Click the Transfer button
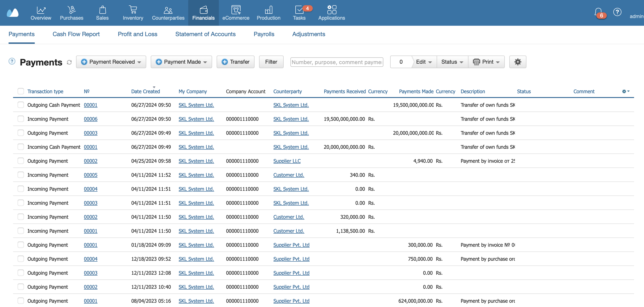Screen dimensions: 644x307 coord(235,62)
